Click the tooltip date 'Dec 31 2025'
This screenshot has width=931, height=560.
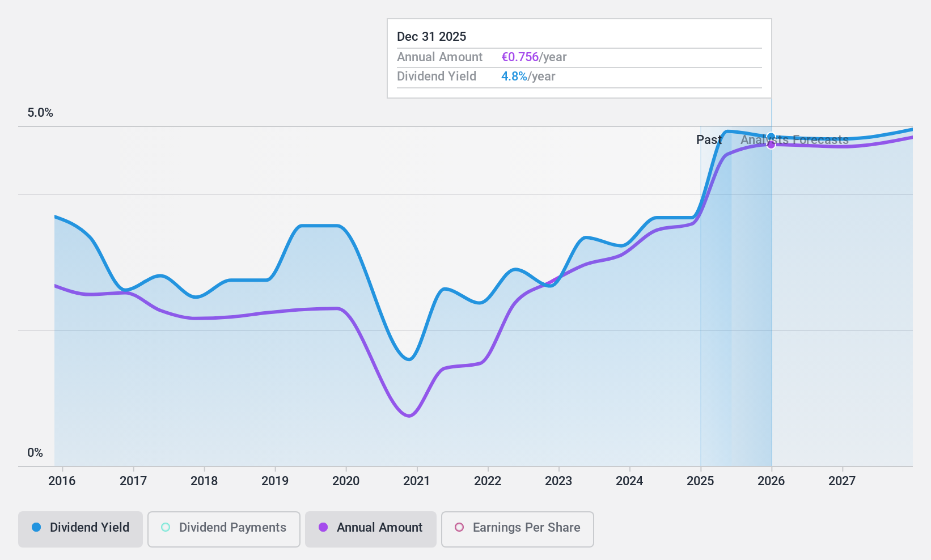(x=431, y=37)
